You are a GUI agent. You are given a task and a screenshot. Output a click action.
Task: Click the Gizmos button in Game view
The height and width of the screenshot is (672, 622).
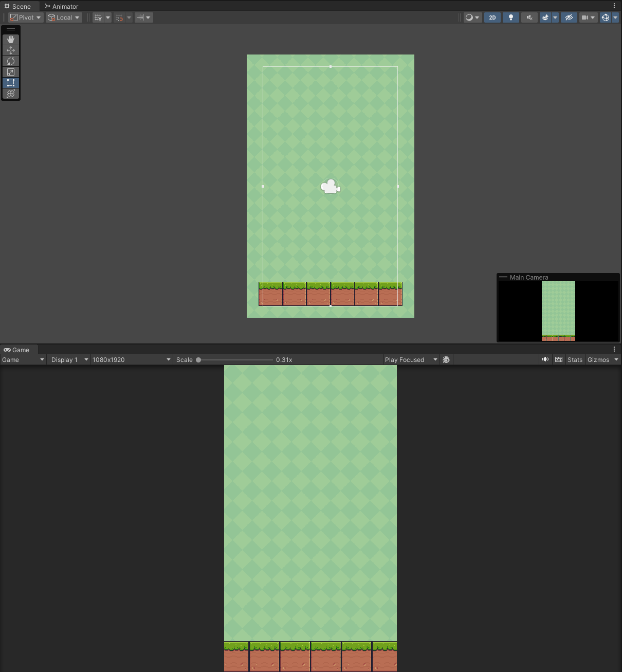click(598, 360)
